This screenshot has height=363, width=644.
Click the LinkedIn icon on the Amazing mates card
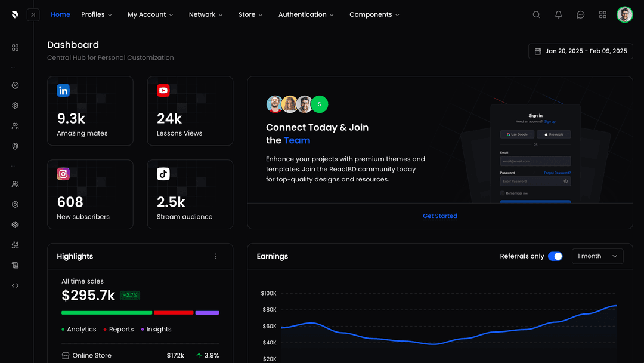[x=63, y=90]
